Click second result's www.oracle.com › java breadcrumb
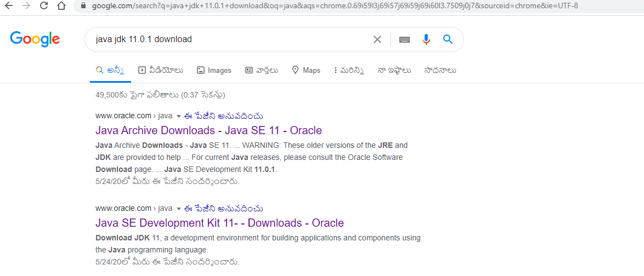Image resolution: width=644 pixels, height=276 pixels. pyautogui.click(x=133, y=209)
